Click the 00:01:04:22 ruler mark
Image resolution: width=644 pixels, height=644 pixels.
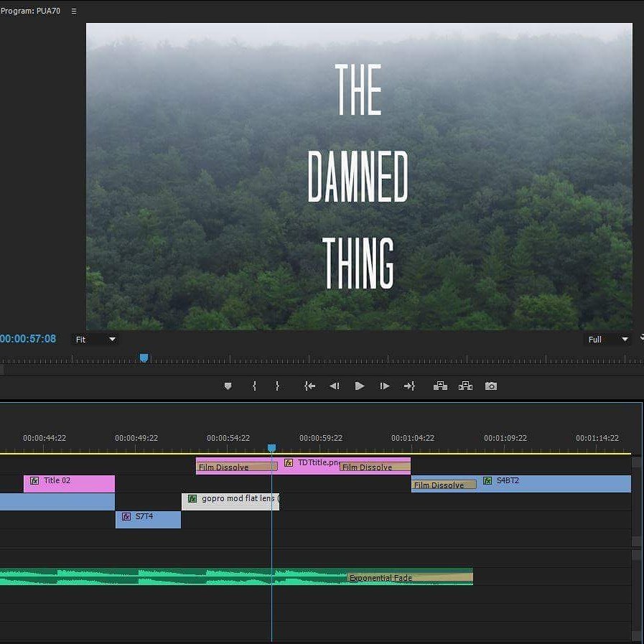(x=413, y=438)
